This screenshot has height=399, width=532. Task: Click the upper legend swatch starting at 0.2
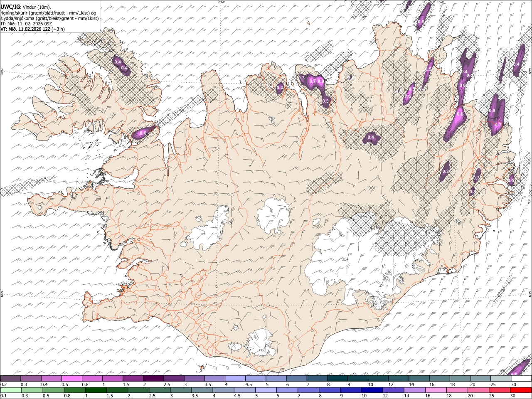(x=11, y=379)
